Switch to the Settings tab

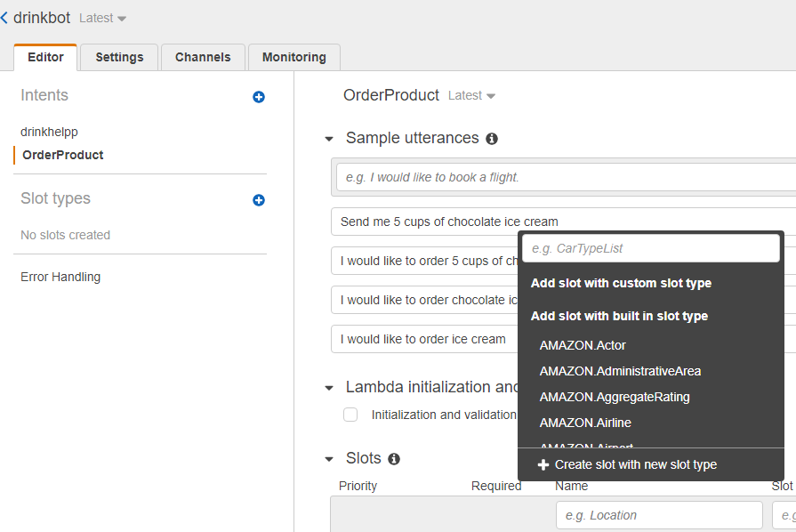pyautogui.click(x=119, y=57)
